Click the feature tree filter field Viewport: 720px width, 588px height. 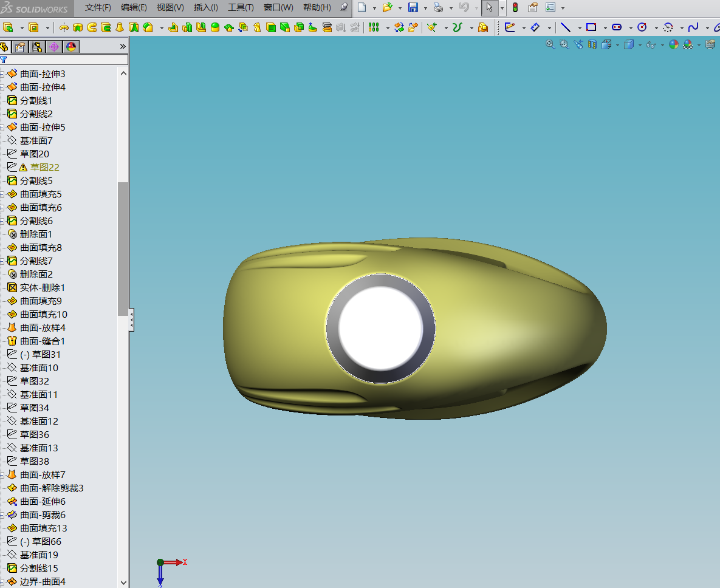(64, 60)
